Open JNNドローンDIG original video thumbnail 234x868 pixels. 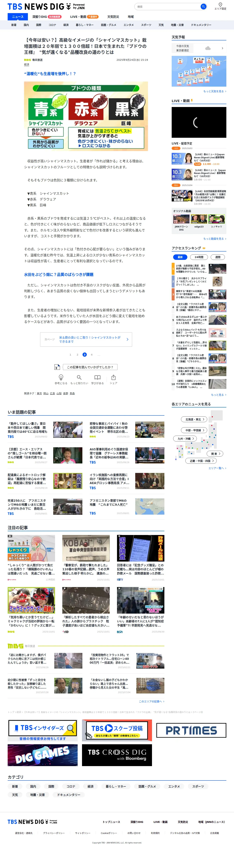181,219
